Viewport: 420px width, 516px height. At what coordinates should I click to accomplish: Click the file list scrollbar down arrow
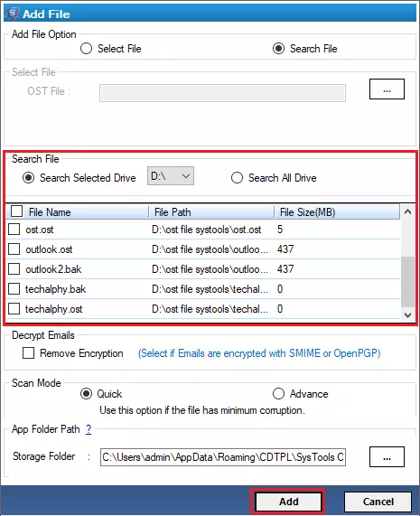(408, 314)
